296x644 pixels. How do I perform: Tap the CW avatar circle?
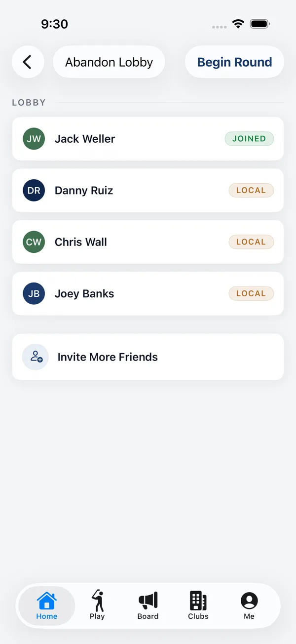pyautogui.click(x=34, y=242)
